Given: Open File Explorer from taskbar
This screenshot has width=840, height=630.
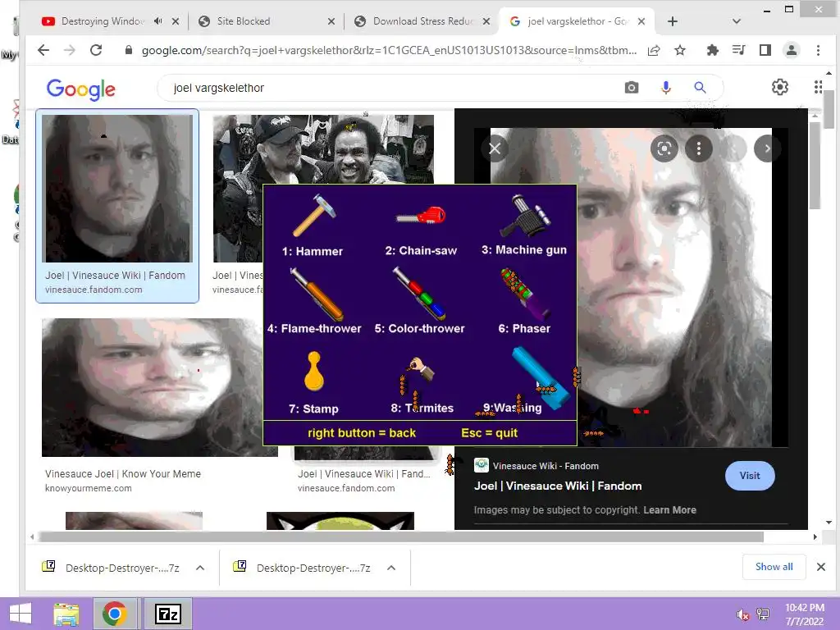Looking at the screenshot, I should tap(66, 614).
